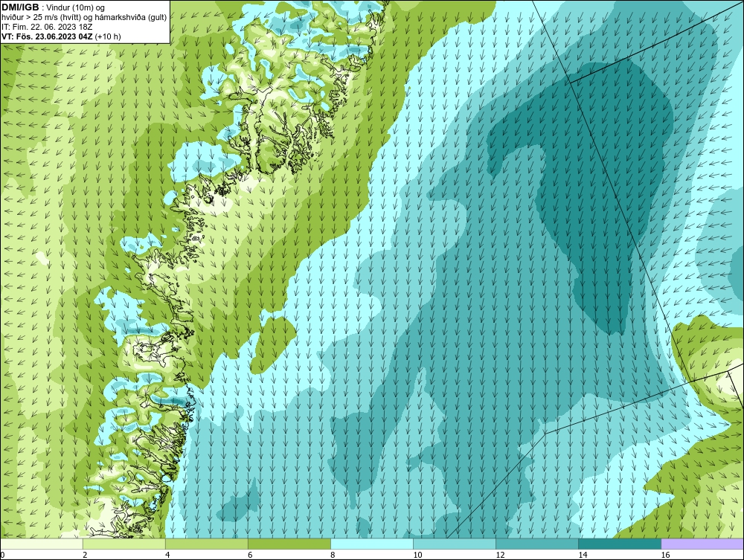Image resolution: width=744 pixels, height=560 pixels.
Task: Click the 8–10 m/s pale cyan swatch
Action: pos(372,544)
